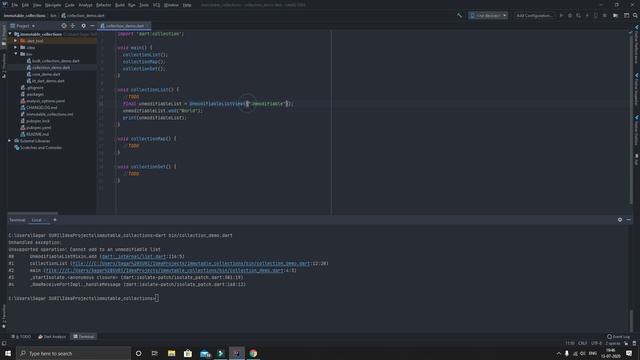Open the Run menu
640x360 pixels.
coord(131,5)
